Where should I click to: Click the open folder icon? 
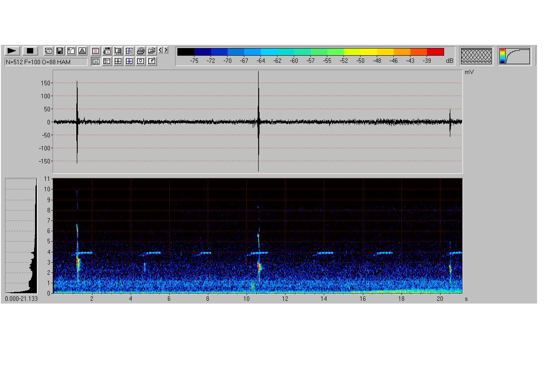click(152, 51)
